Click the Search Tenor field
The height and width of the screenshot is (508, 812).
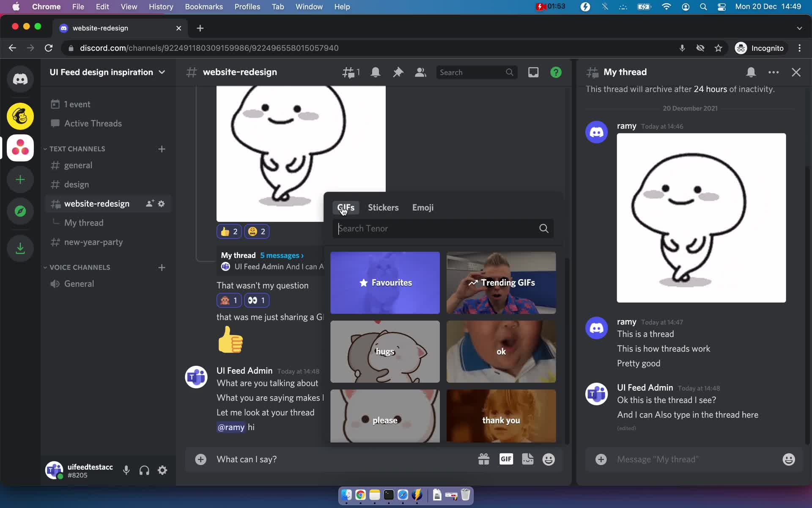pyautogui.click(x=443, y=229)
